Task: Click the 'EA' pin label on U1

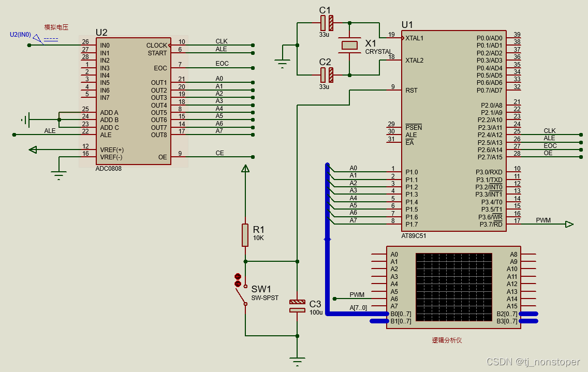Action: pos(409,142)
